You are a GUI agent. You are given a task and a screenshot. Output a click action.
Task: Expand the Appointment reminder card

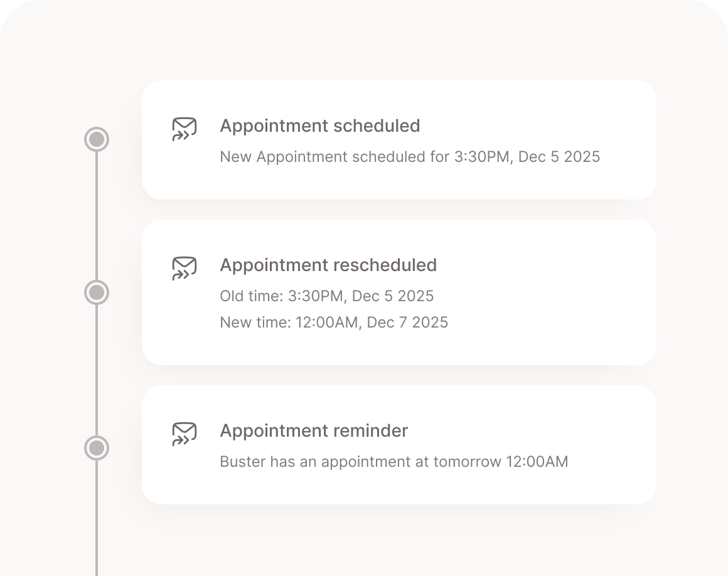coord(399,444)
